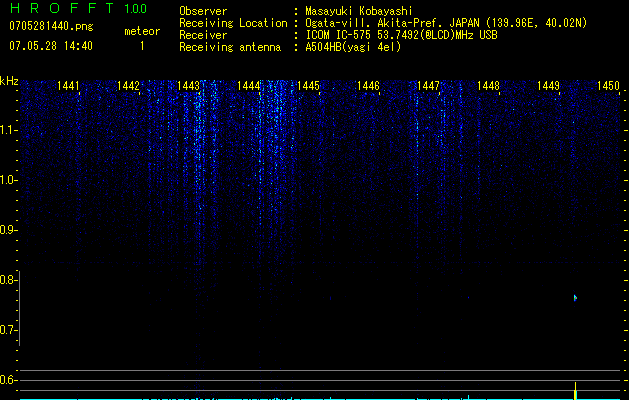Click time marker 1449
Viewport: 629px width, 400px height.
548,86
